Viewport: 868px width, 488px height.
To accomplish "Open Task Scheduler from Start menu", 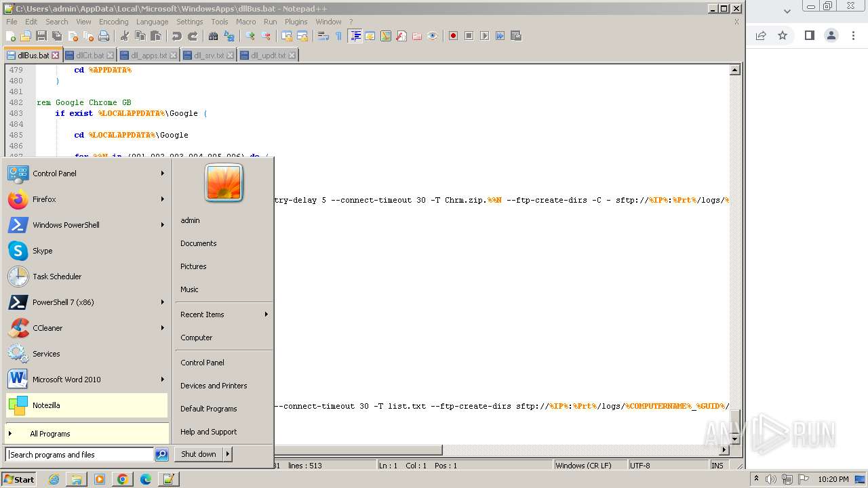I will tap(87, 277).
